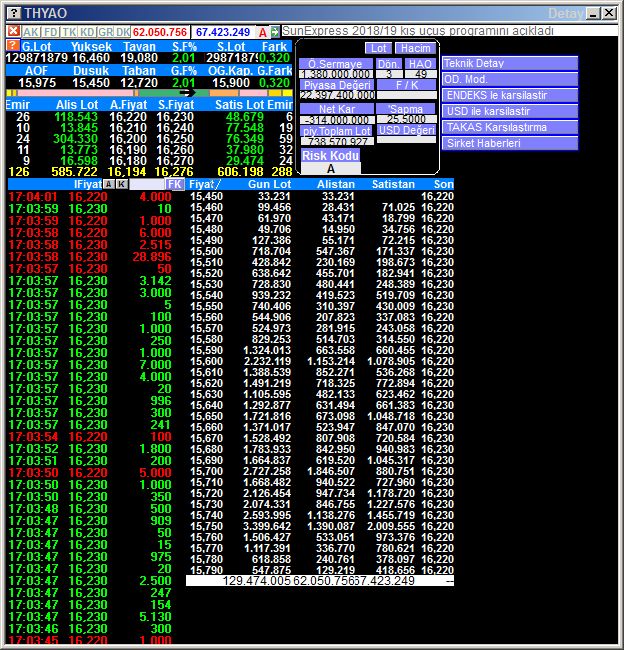Select the Hacim tab in the info panel
Screen dimensions: 624x650
415,49
